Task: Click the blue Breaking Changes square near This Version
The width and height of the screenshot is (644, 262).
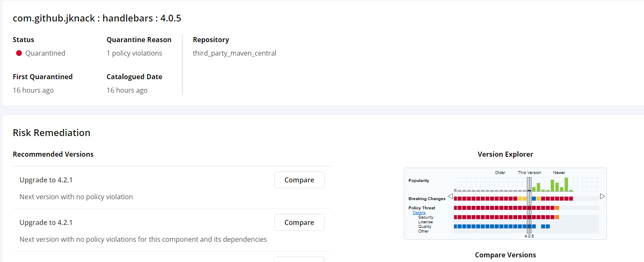Action: tap(534, 198)
